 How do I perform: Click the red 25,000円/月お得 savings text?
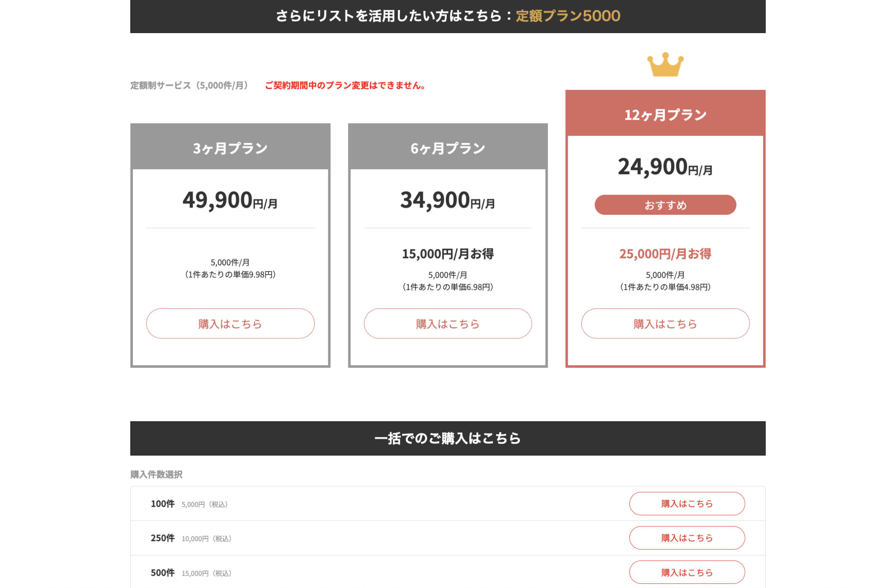tap(665, 254)
